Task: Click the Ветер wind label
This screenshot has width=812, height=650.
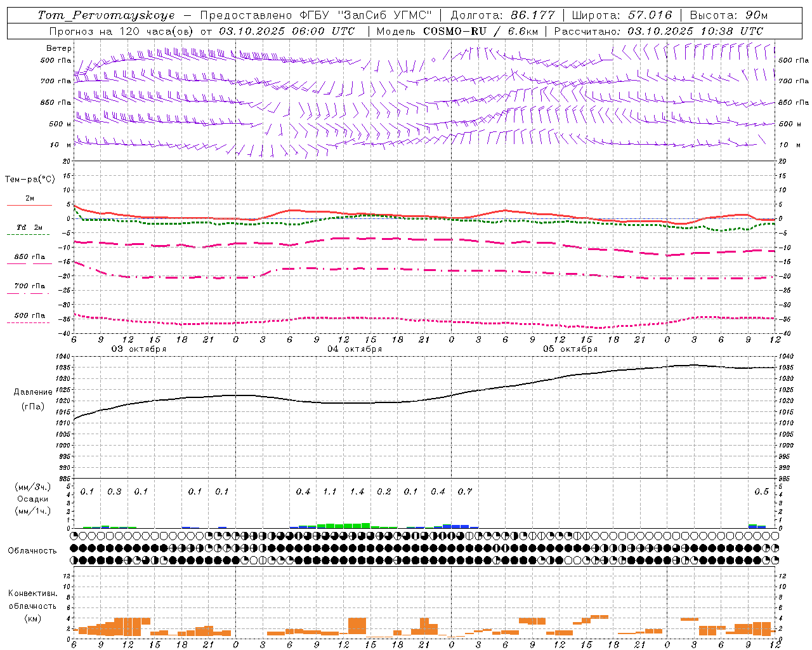Action: pos(59,48)
